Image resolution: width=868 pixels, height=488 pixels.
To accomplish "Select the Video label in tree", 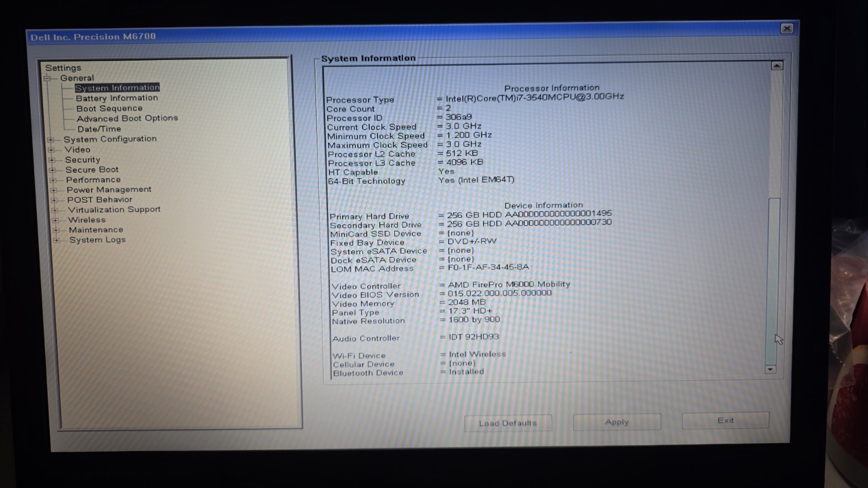I will click(78, 150).
